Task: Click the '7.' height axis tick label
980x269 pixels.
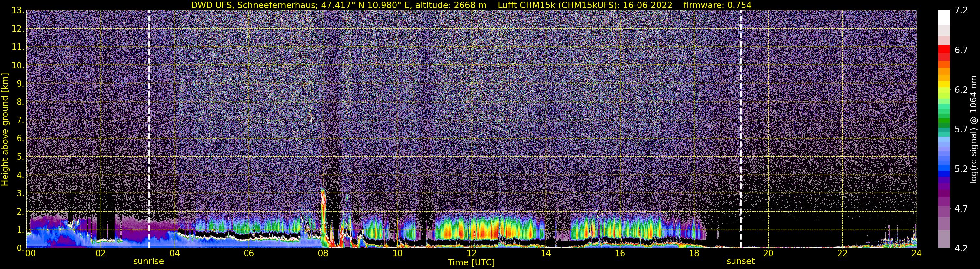Action: pyautogui.click(x=20, y=120)
